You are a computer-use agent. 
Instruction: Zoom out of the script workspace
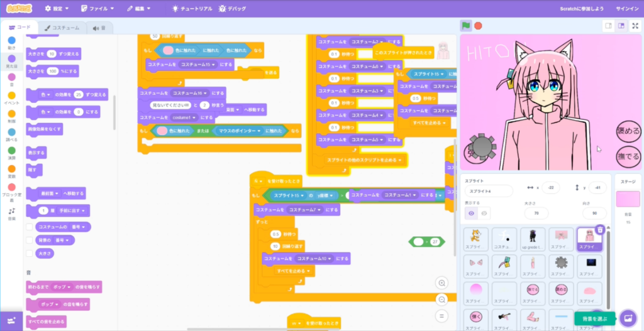click(x=441, y=300)
